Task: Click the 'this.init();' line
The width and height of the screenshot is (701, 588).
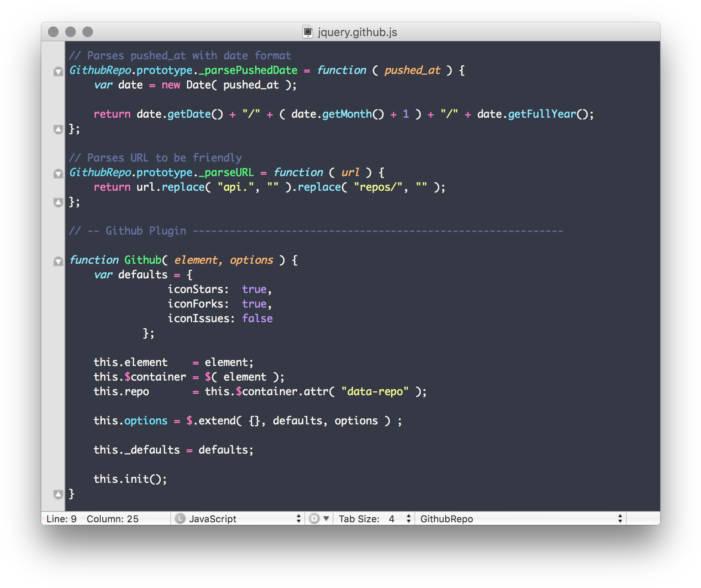Action: point(130,479)
